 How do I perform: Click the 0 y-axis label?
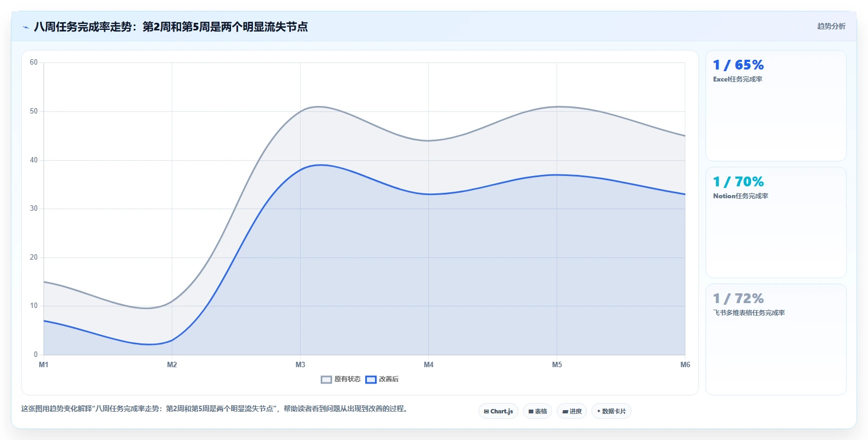(36, 355)
